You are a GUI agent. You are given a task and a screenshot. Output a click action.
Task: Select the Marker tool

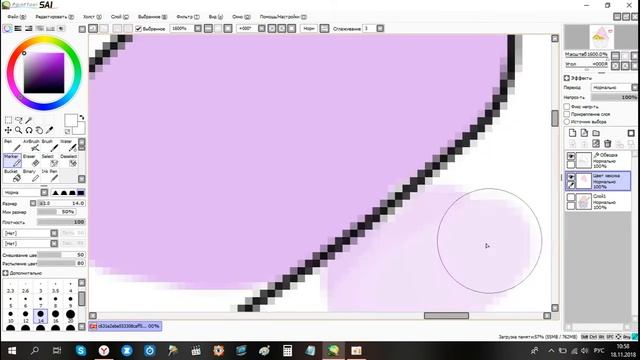tap(12, 160)
